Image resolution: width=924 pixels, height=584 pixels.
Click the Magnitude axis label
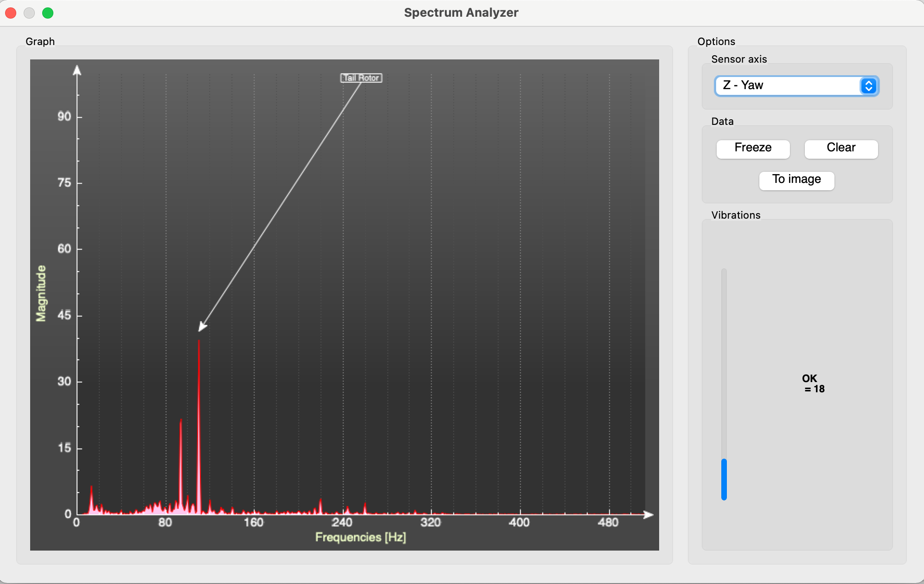[41, 293]
